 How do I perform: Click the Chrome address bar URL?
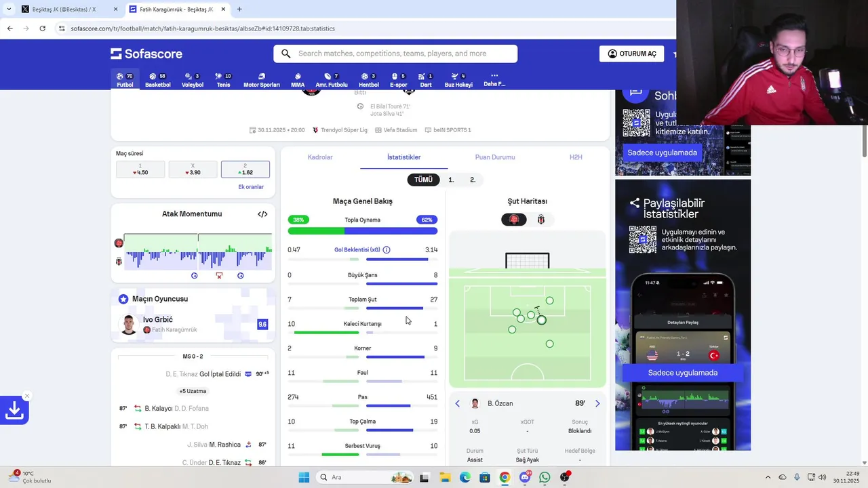pos(203,28)
